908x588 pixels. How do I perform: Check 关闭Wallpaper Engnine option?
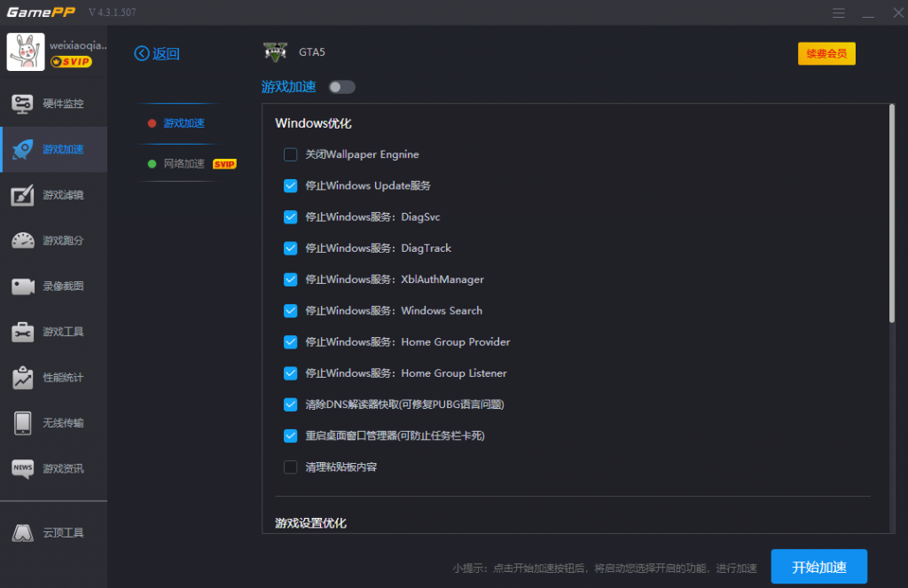291,154
